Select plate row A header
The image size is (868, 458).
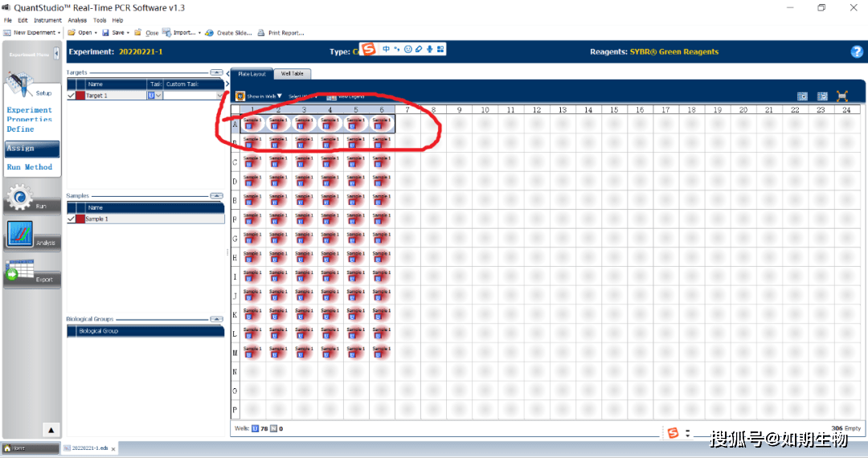tap(235, 124)
